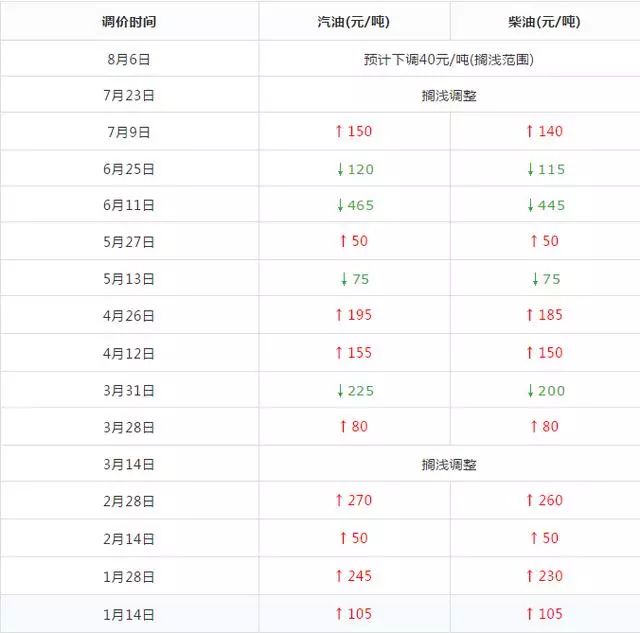Click the 3月31日 date cell
This screenshot has width=640, height=633.
tap(129, 391)
